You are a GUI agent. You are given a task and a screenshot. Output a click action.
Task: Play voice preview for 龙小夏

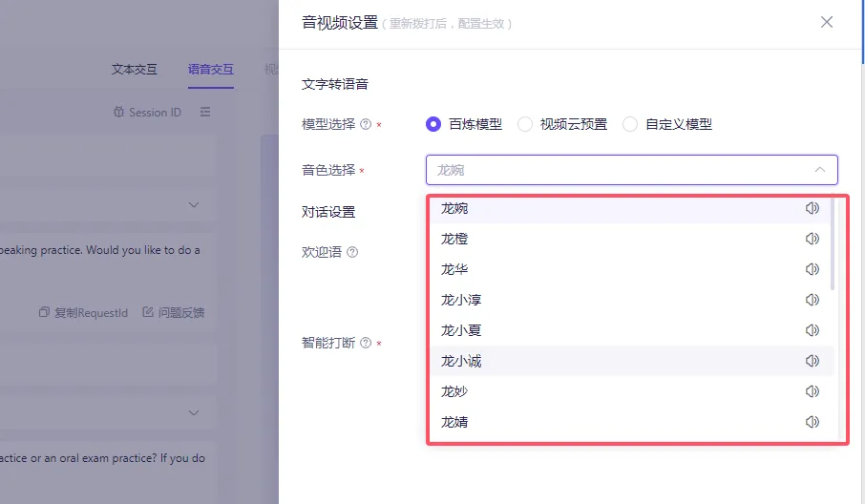click(812, 330)
